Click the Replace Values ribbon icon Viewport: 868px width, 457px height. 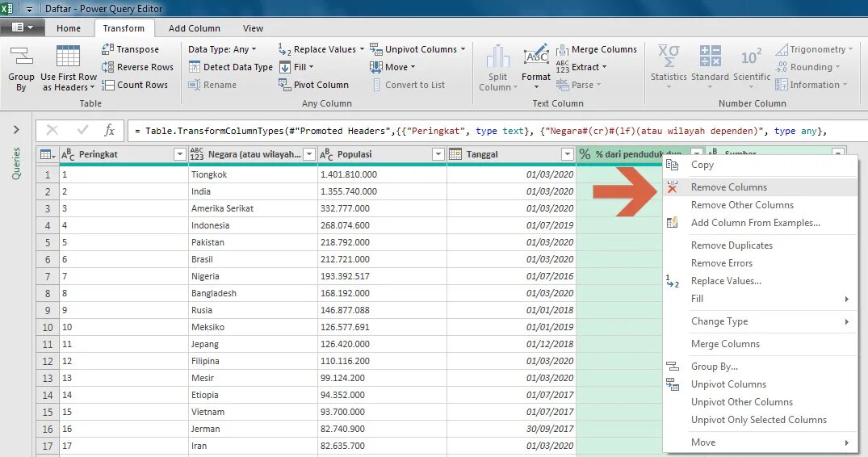point(284,49)
